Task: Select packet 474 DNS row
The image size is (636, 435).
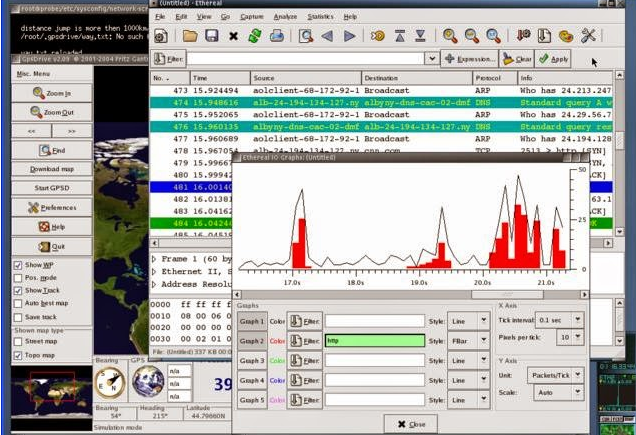Action: [381, 103]
